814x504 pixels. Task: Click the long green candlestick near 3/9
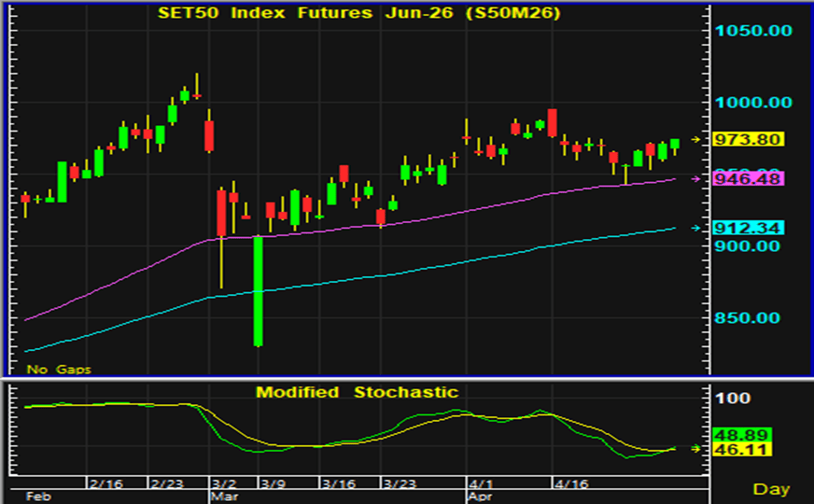[258, 290]
